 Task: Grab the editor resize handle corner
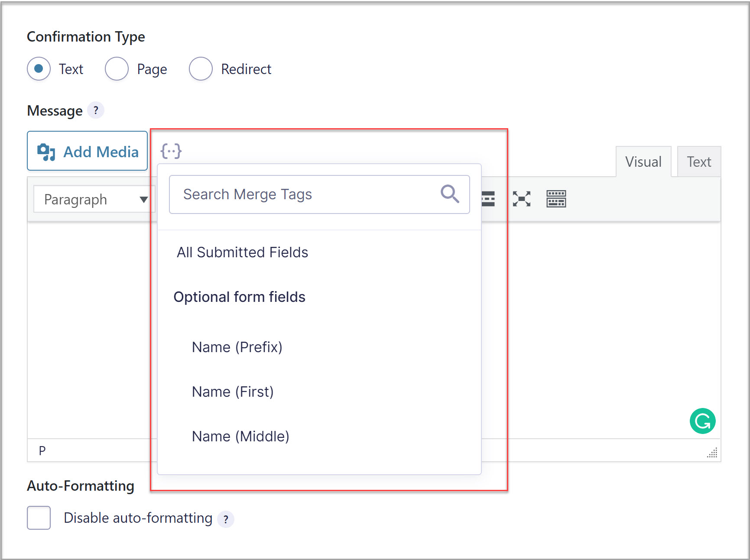pos(712,453)
